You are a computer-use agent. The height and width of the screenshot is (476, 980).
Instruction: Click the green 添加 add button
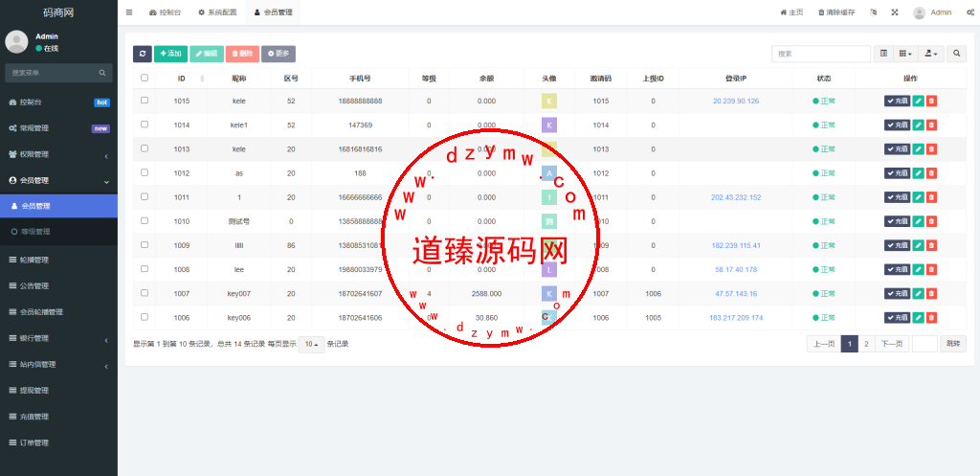(170, 54)
